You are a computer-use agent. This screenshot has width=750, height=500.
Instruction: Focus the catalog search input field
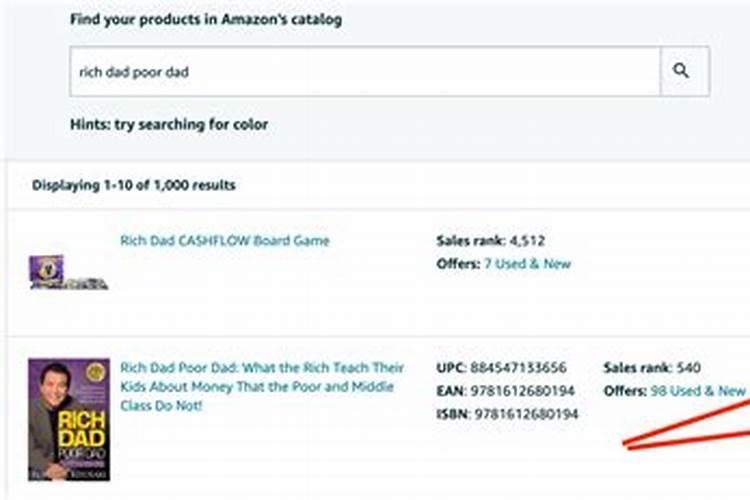(365, 72)
